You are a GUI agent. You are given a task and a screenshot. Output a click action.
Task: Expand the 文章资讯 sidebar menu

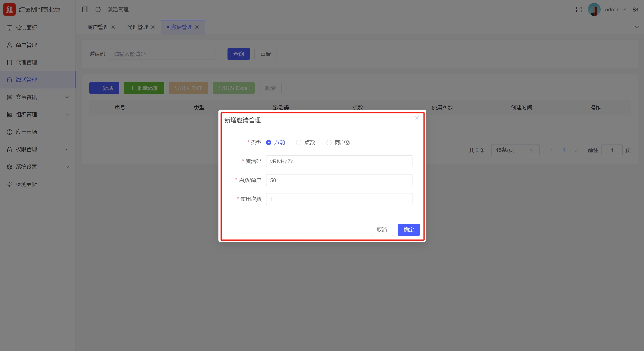26,97
